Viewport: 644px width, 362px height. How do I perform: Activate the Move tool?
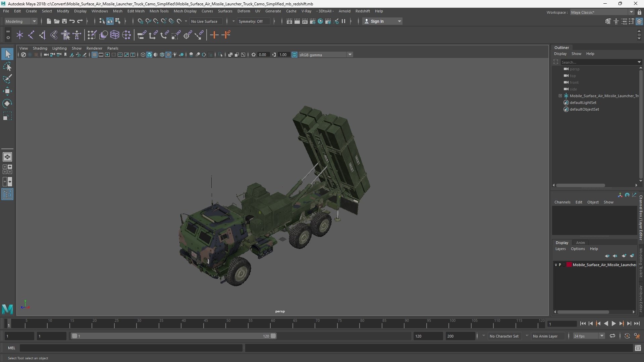(7, 91)
